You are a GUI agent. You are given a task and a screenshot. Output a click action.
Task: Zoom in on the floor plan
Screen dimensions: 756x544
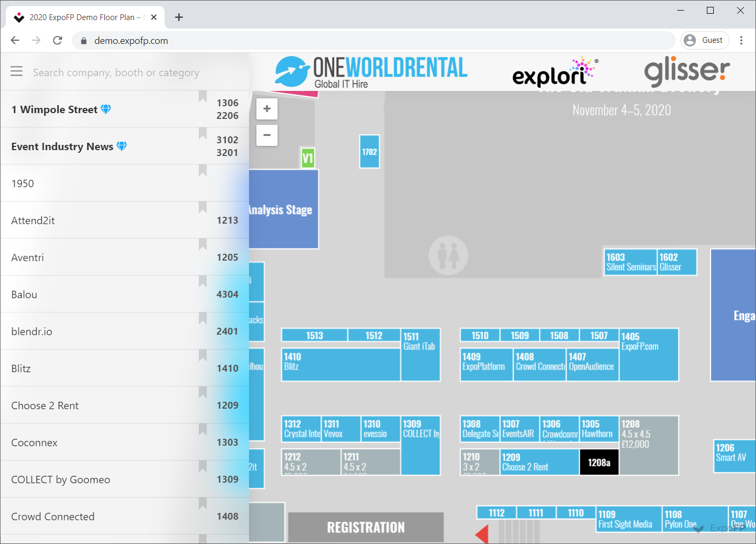267,109
